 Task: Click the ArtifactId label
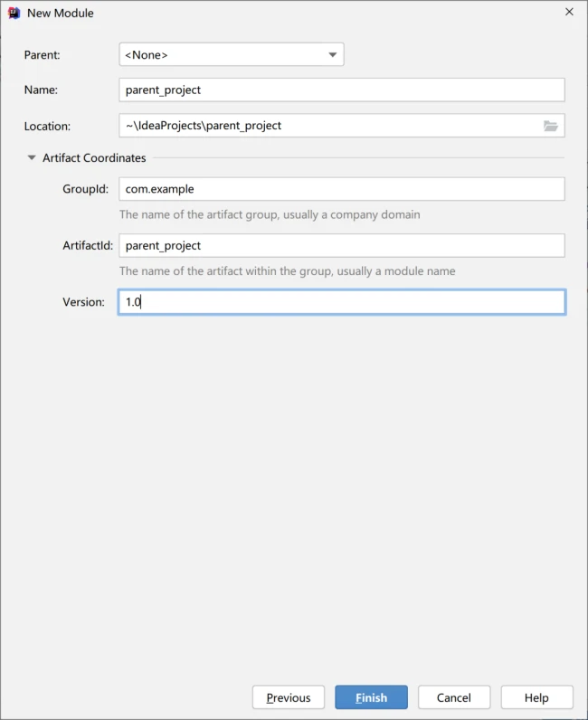pos(88,245)
